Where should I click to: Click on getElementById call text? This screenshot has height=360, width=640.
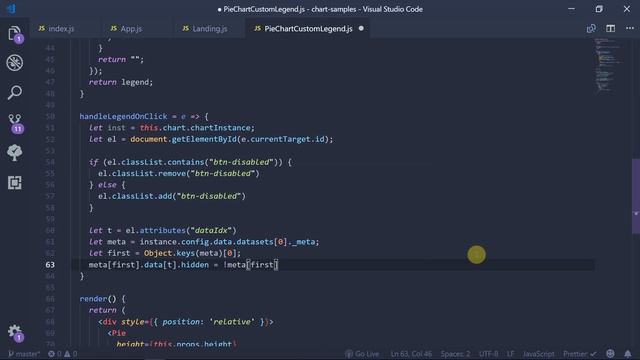tap(204, 139)
